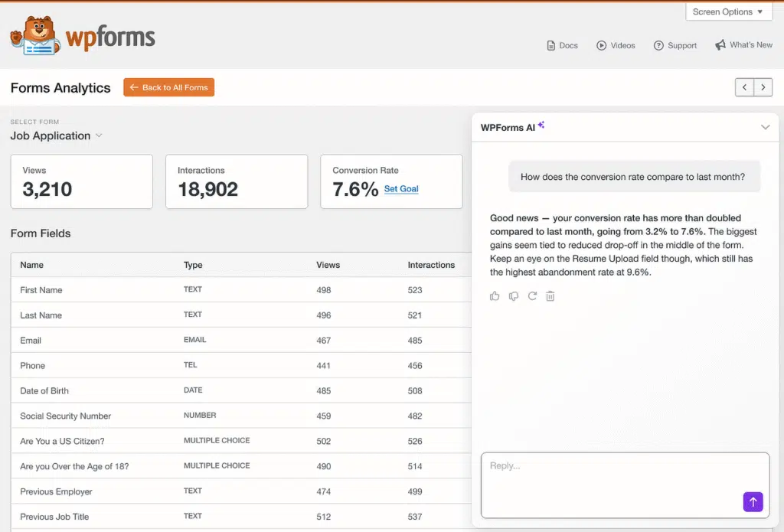Go to next form with right chevron
Viewport: 784px width, 532px height.
(763, 87)
